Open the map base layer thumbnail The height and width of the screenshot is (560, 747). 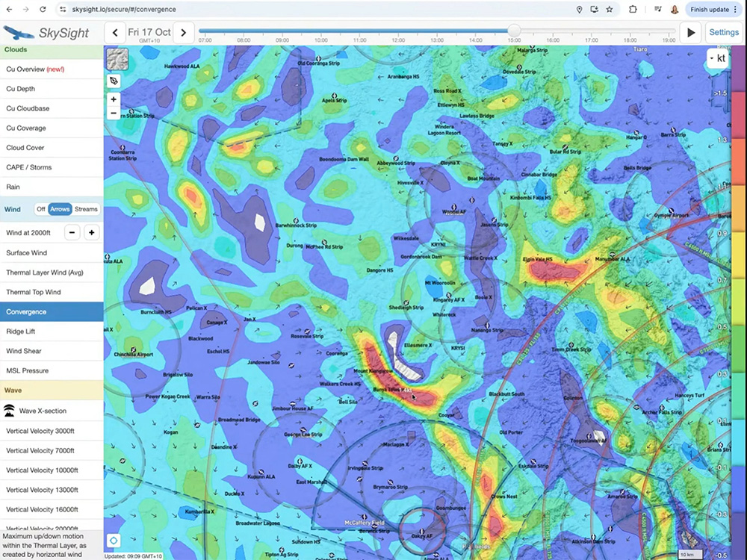tap(117, 59)
